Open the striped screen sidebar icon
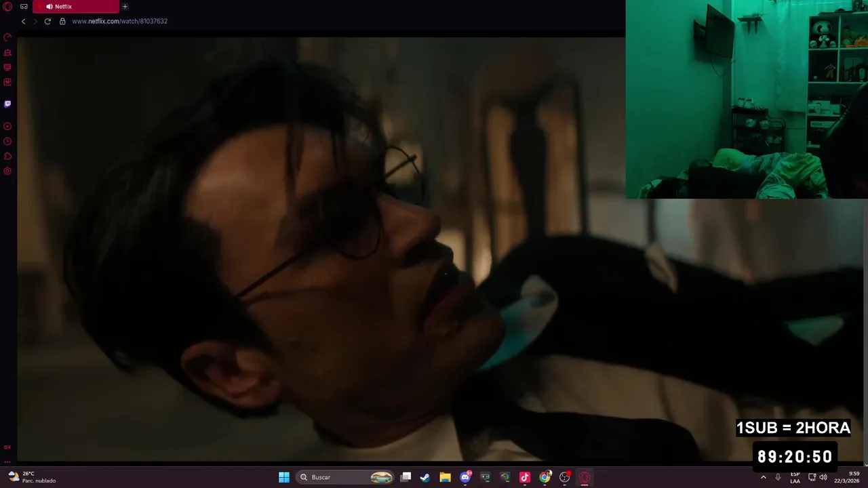This screenshot has height=488, width=868. [x=7, y=67]
